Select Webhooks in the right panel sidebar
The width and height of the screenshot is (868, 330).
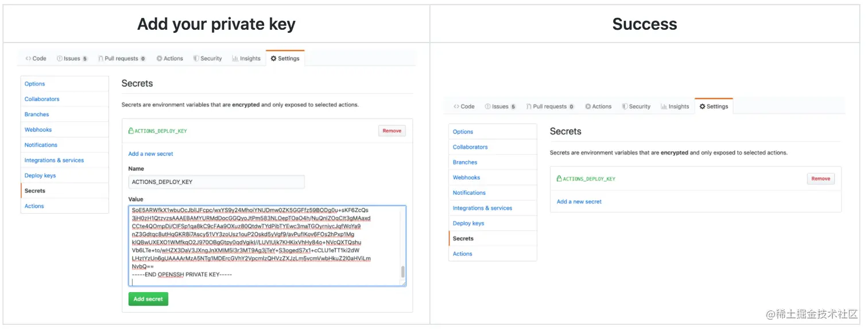(x=466, y=178)
